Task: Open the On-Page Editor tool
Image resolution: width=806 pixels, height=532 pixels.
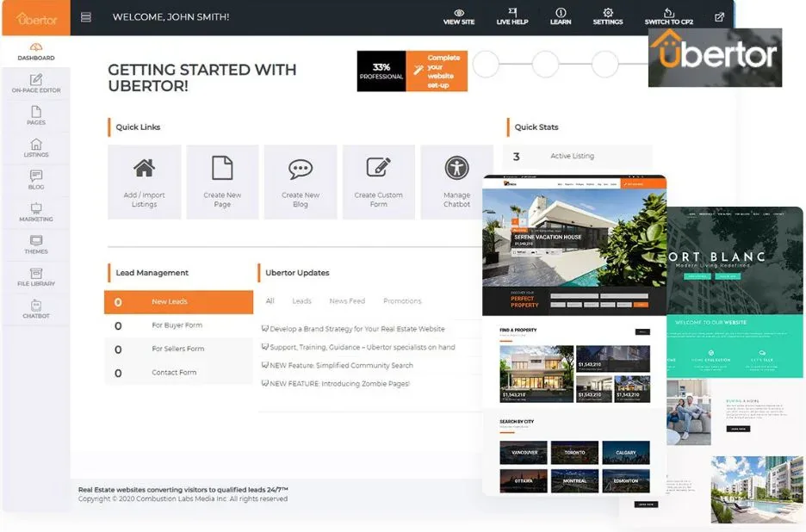Action: coord(35,83)
